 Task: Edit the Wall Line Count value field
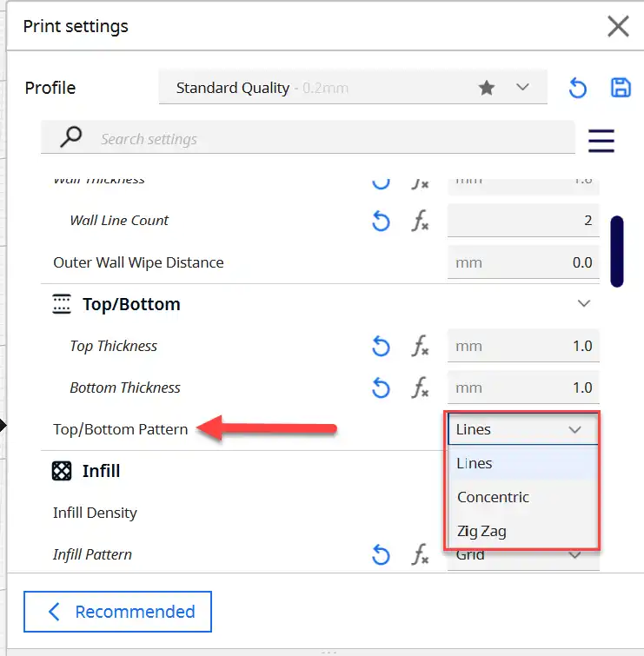coord(523,221)
